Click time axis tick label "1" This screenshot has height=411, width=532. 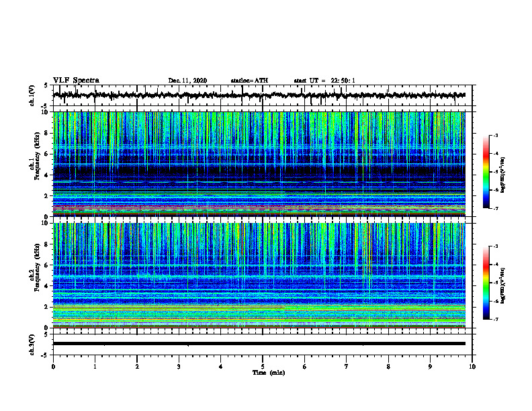95,367
